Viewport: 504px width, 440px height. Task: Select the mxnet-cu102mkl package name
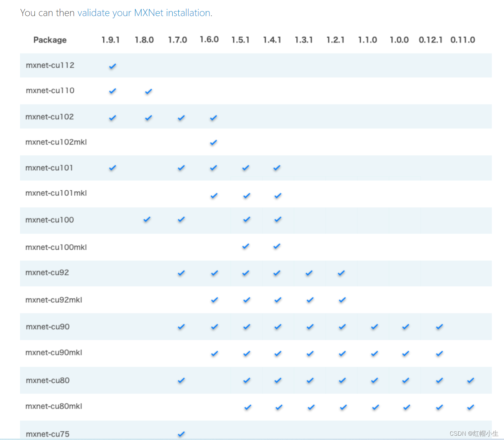coord(56,142)
